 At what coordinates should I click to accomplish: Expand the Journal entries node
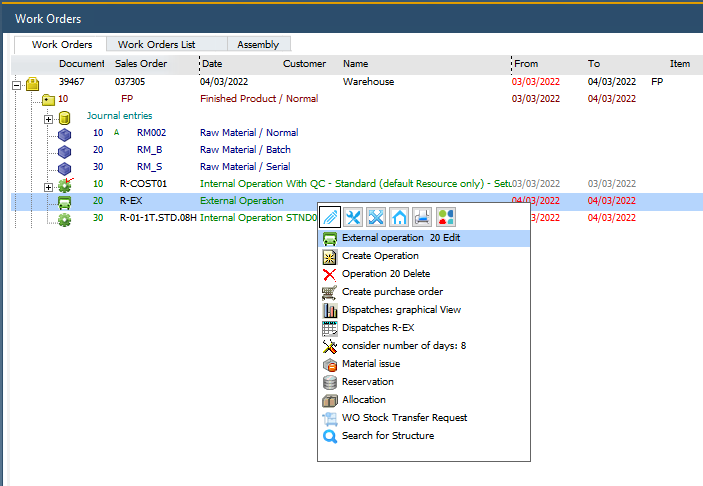[48, 118]
